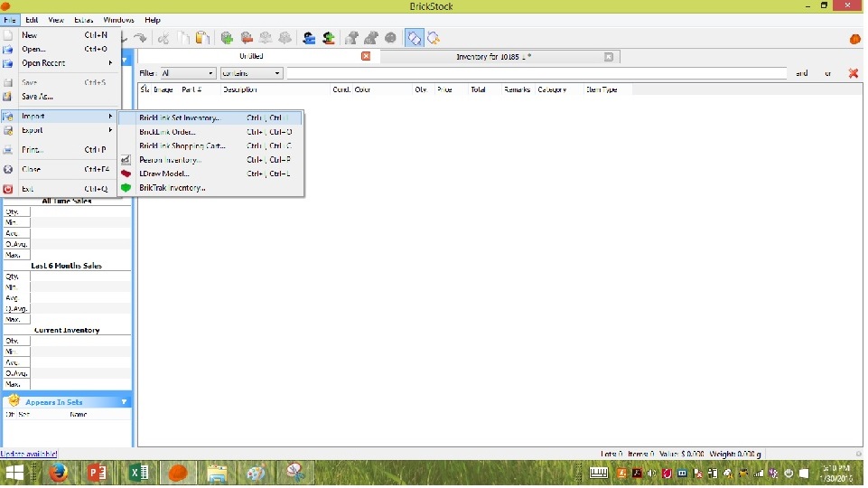Image resolution: width=868 pixels, height=488 pixels.
Task: Click the 'and' filter button
Action: [x=801, y=73]
